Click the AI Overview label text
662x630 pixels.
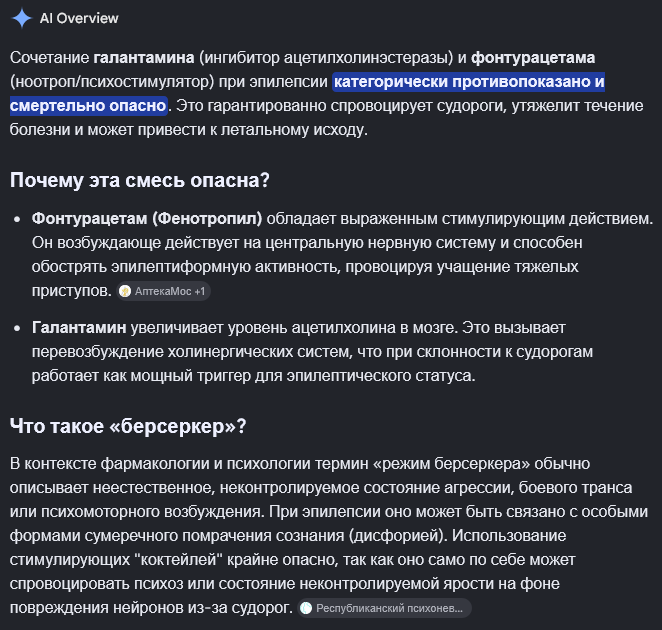(x=79, y=19)
